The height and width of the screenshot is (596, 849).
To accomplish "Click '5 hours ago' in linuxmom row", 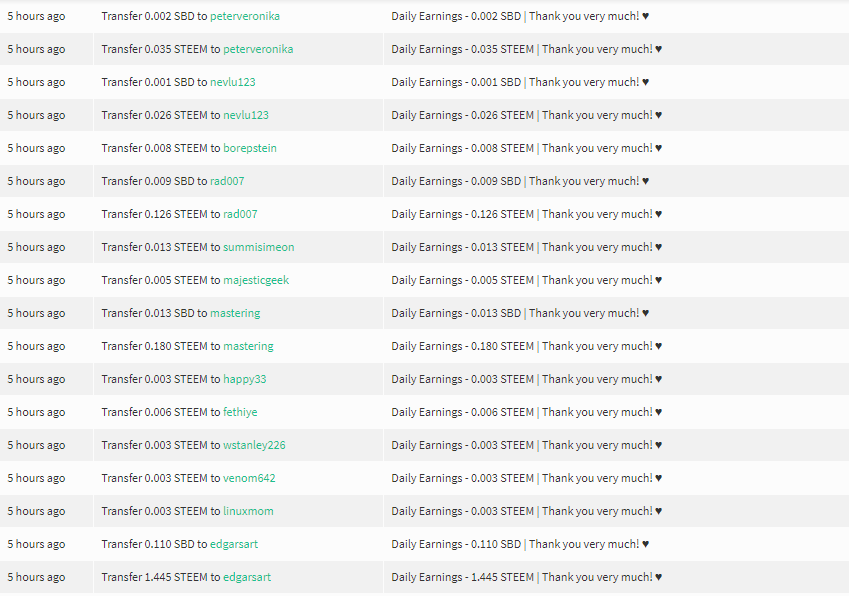I will [36, 512].
